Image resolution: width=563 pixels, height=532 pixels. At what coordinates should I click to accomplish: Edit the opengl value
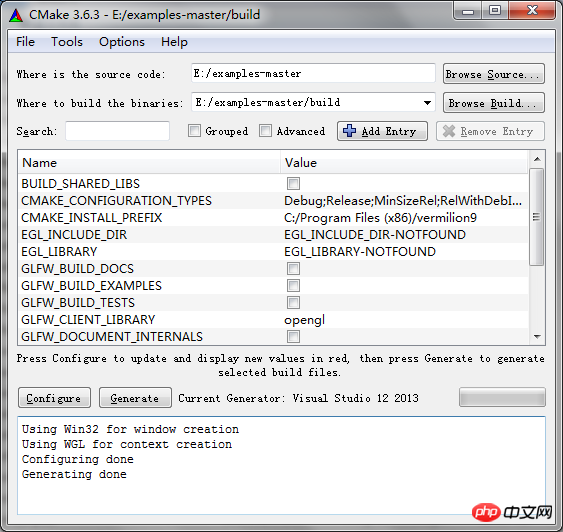[x=304, y=320]
